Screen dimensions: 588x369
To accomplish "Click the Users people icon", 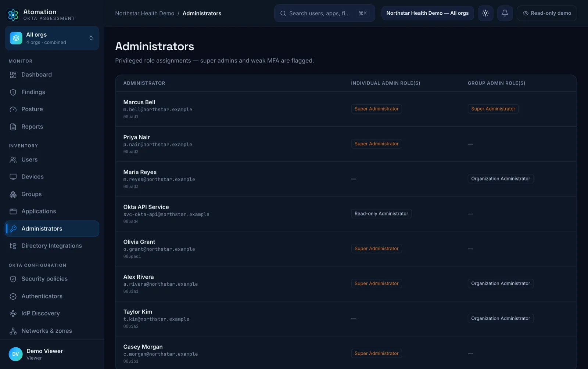I will coord(13,160).
